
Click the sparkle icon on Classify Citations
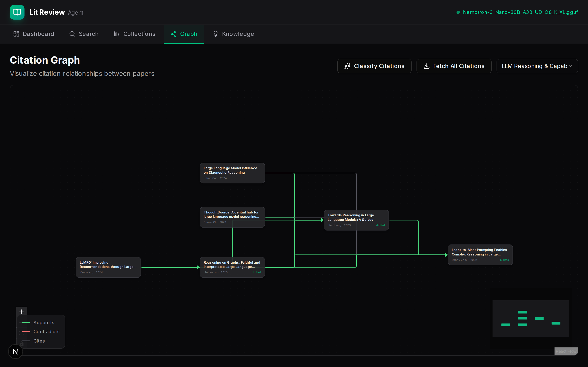coord(347,66)
